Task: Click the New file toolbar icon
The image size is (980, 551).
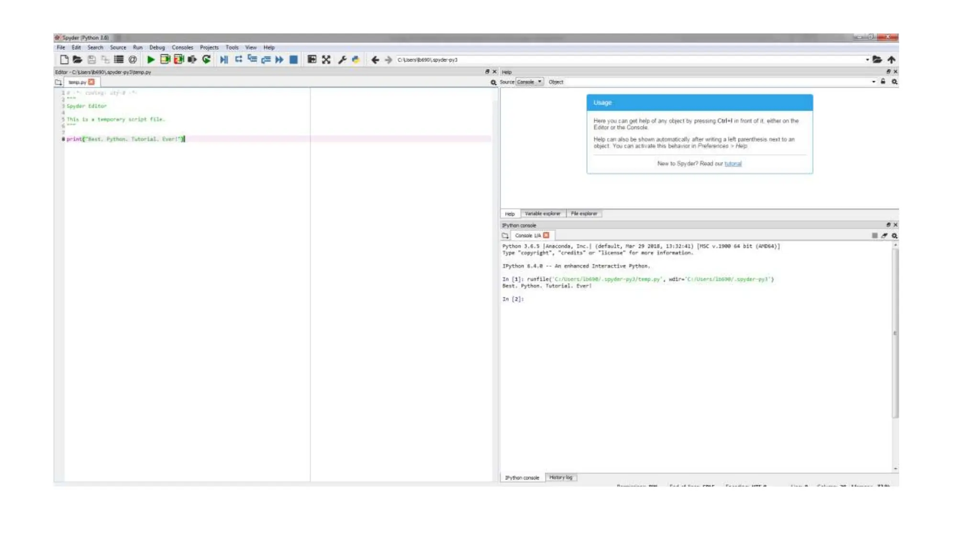Action: 64,60
